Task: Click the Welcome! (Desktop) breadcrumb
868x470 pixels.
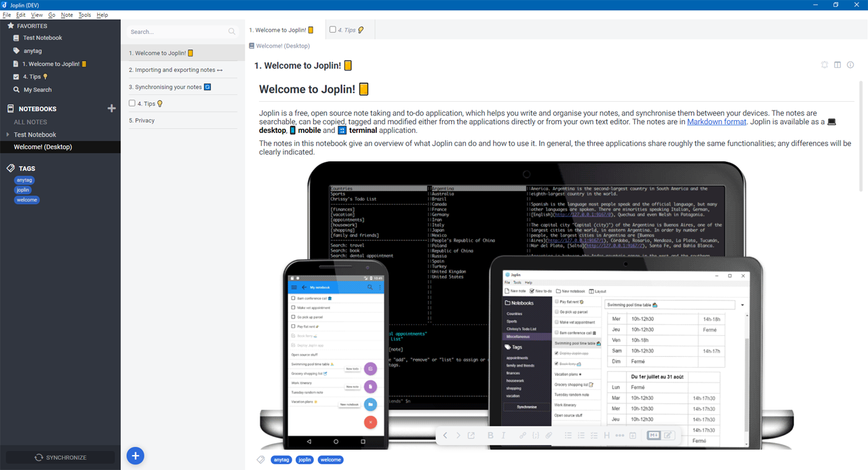Action: [279, 46]
